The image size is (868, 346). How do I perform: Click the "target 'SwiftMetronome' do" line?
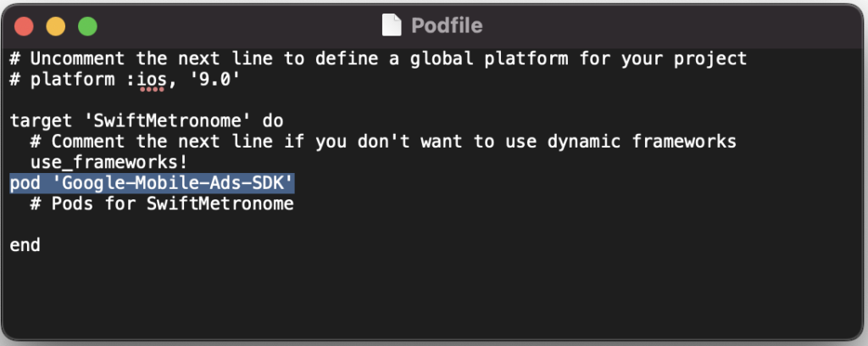point(147,121)
